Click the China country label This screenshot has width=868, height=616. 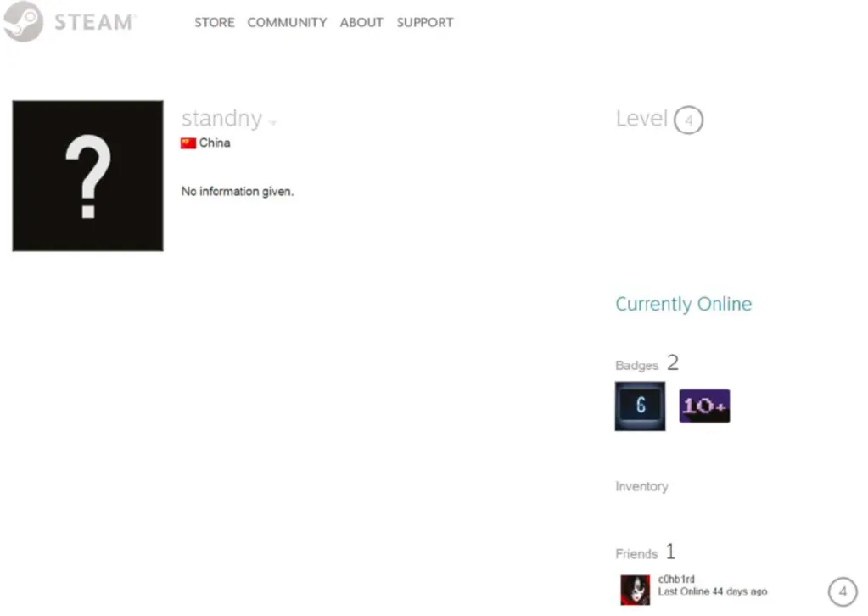tap(215, 143)
